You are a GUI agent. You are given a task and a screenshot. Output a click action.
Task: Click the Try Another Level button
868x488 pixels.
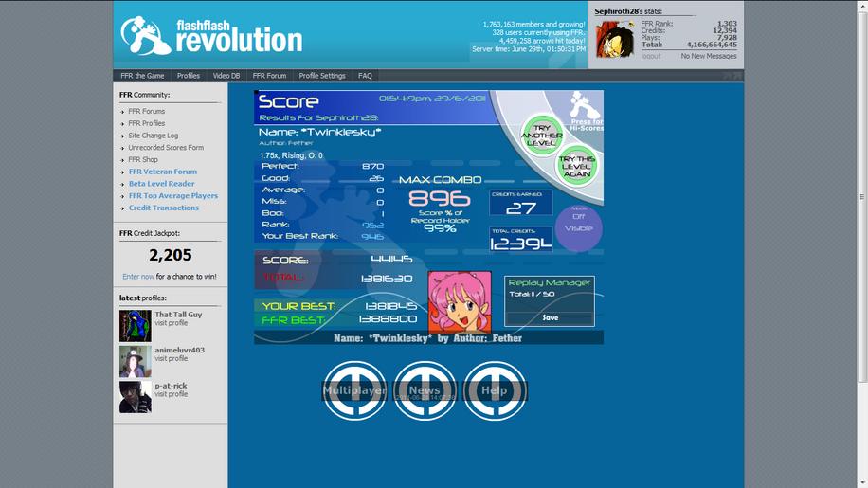pyautogui.click(x=542, y=135)
